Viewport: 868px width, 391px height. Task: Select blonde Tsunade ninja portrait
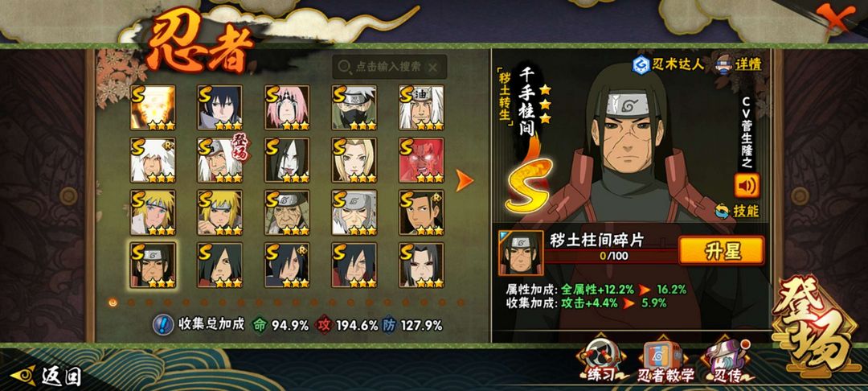tap(354, 160)
